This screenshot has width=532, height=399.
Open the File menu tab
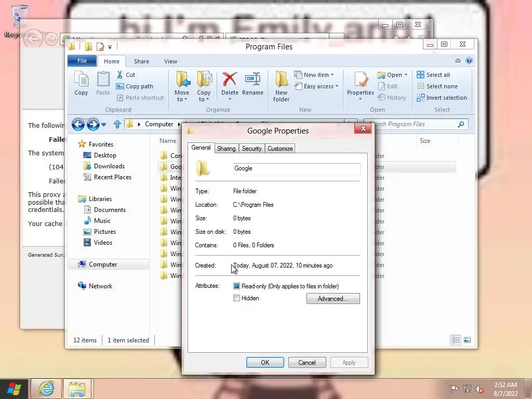[x=82, y=61]
